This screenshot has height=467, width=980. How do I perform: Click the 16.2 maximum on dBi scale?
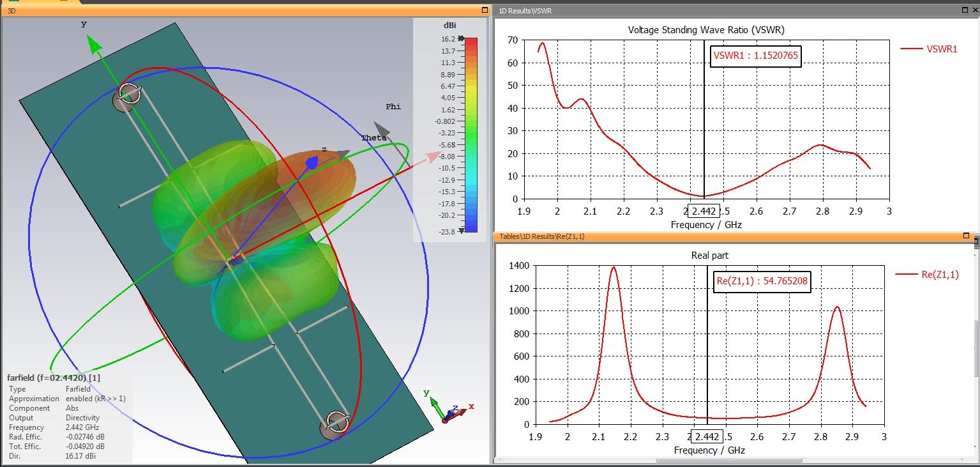tap(448, 39)
